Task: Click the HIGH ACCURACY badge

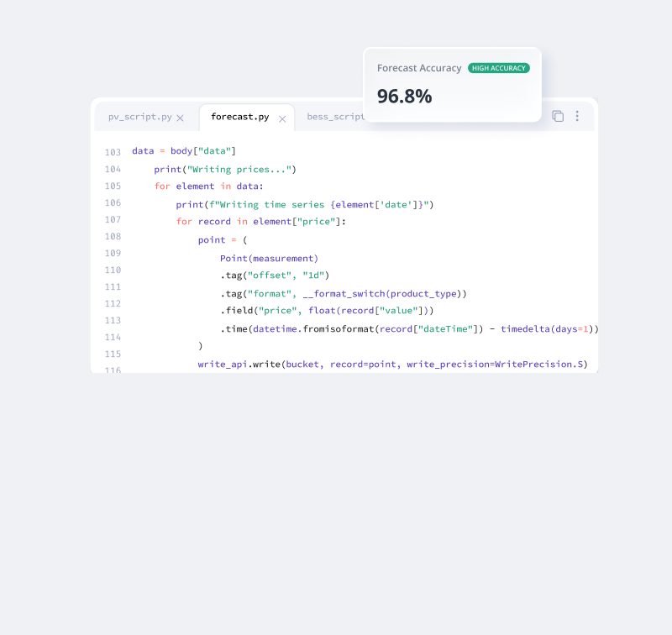Action: coord(498,68)
